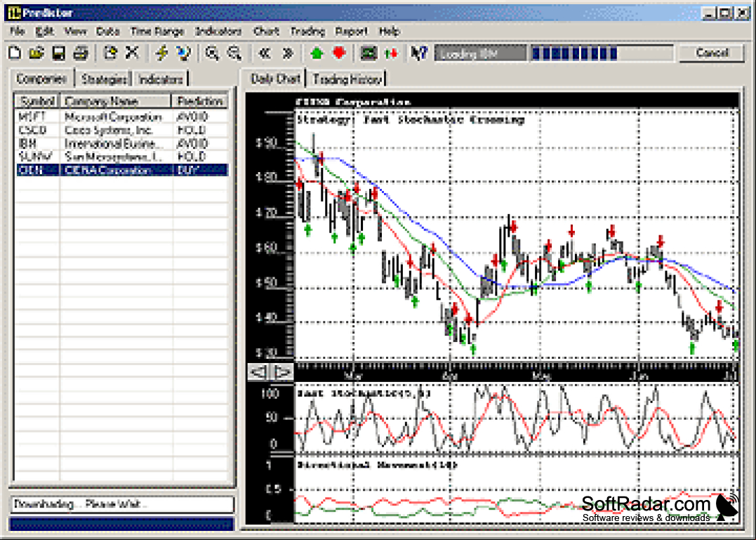Click the double left chevron toolbar icon
The image size is (756, 540).
pyautogui.click(x=265, y=53)
